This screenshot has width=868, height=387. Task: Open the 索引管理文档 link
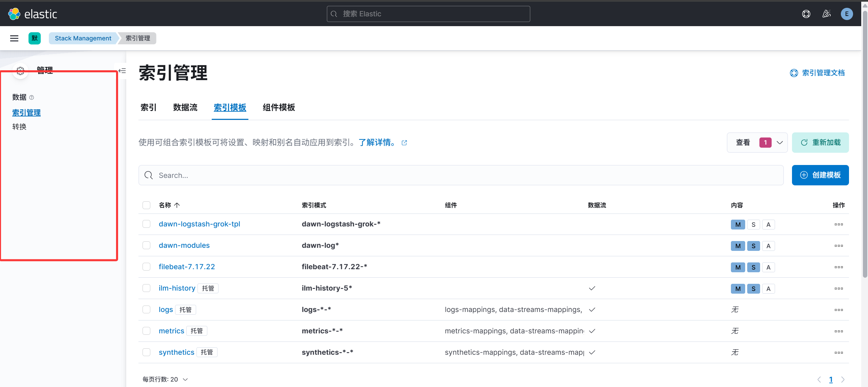pyautogui.click(x=817, y=73)
